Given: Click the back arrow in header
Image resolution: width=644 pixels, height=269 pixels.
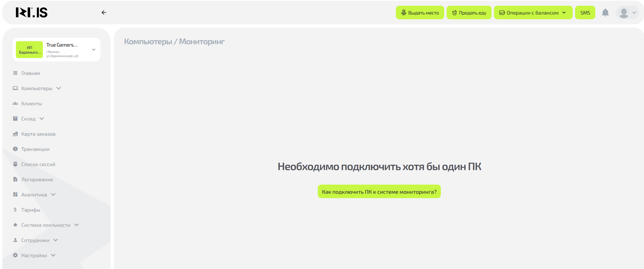Looking at the screenshot, I should click(104, 12).
